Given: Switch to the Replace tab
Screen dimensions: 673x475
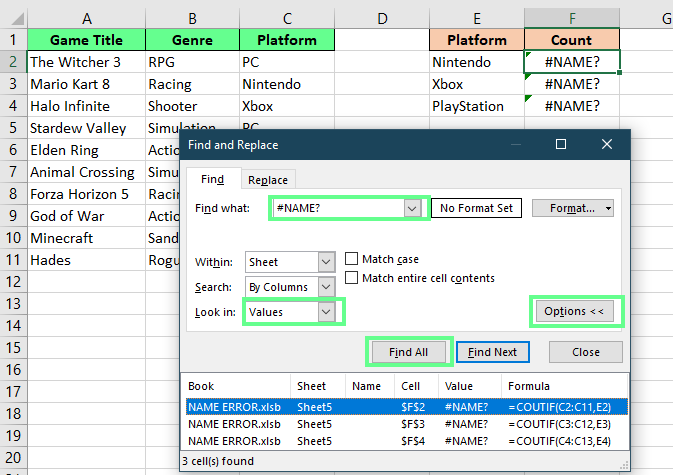Looking at the screenshot, I should [267, 180].
